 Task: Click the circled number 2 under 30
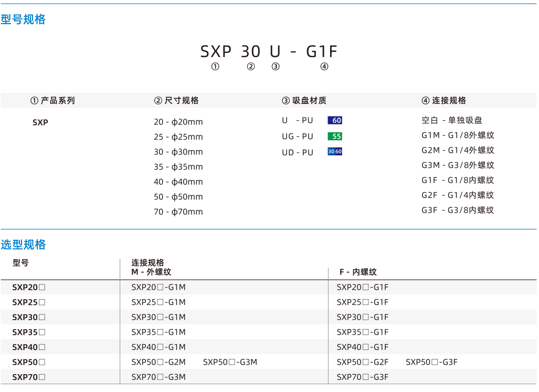(x=251, y=67)
